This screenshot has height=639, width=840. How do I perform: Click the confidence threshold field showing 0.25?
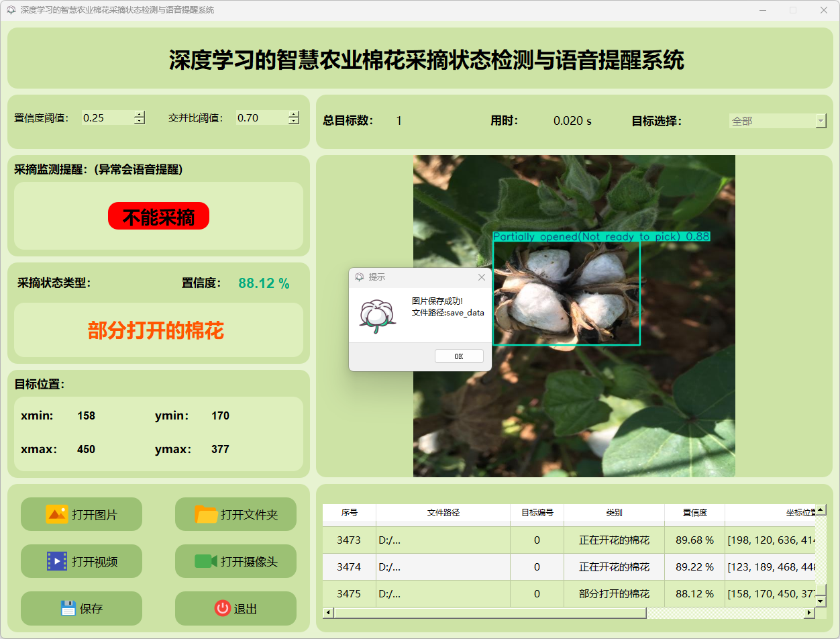106,118
